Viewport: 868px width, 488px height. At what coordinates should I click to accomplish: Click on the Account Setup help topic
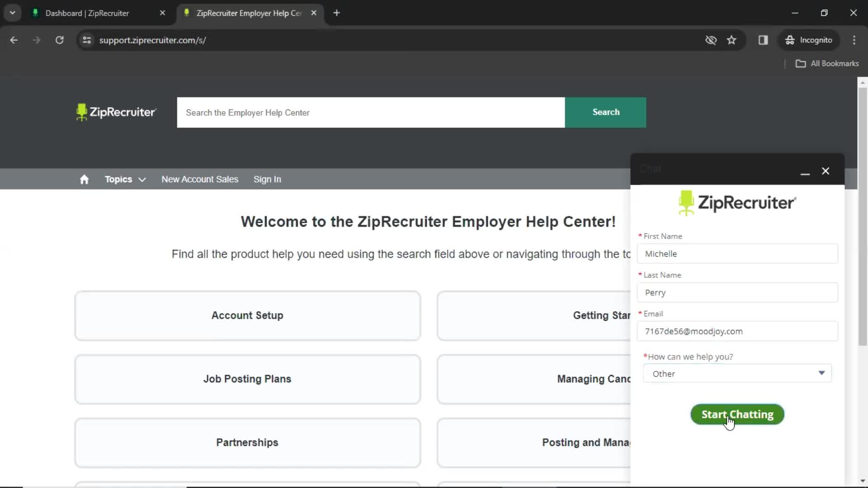point(247,315)
